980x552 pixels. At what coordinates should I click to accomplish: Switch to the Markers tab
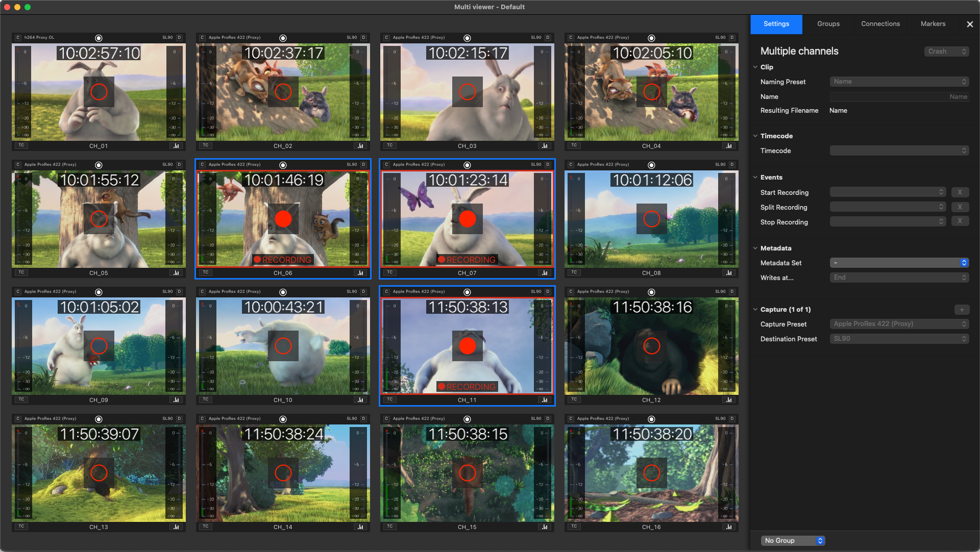click(933, 24)
